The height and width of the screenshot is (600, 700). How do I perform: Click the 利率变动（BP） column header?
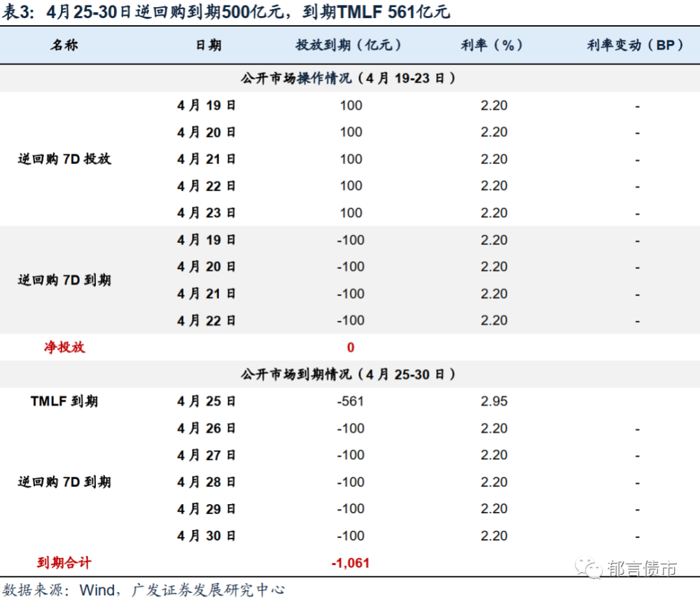point(637,45)
